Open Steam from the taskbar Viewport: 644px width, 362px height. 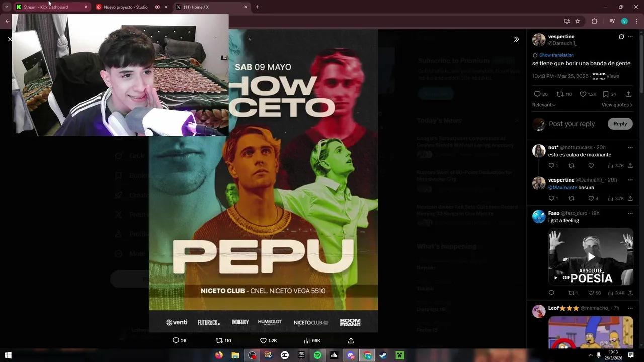383,355
